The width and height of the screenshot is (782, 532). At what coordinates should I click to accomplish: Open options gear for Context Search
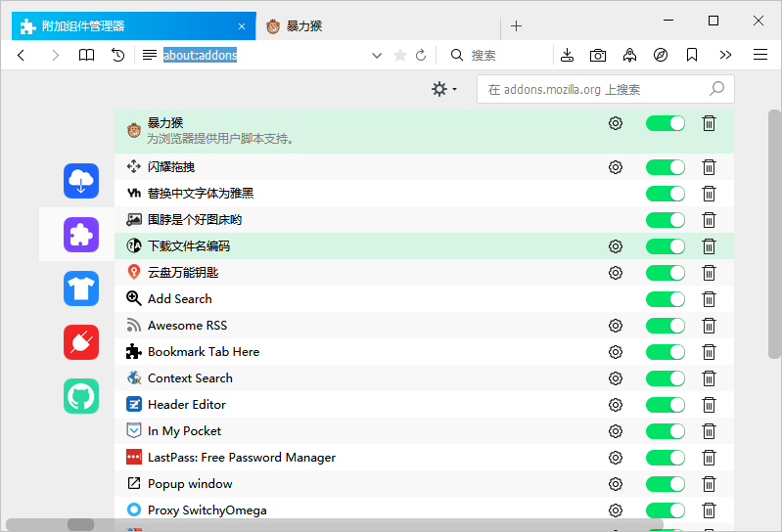click(x=616, y=378)
